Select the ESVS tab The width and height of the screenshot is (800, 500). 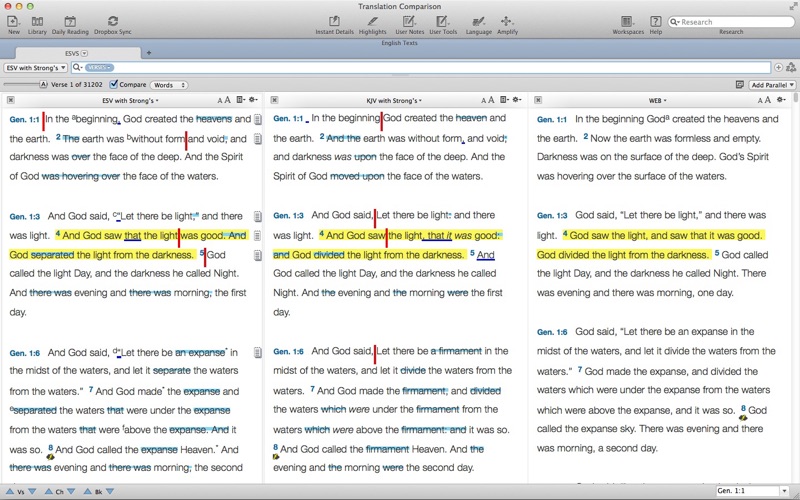[x=72, y=52]
